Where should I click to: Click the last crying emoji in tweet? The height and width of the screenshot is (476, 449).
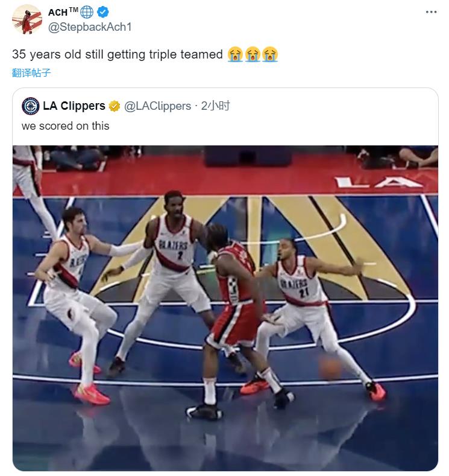270,55
